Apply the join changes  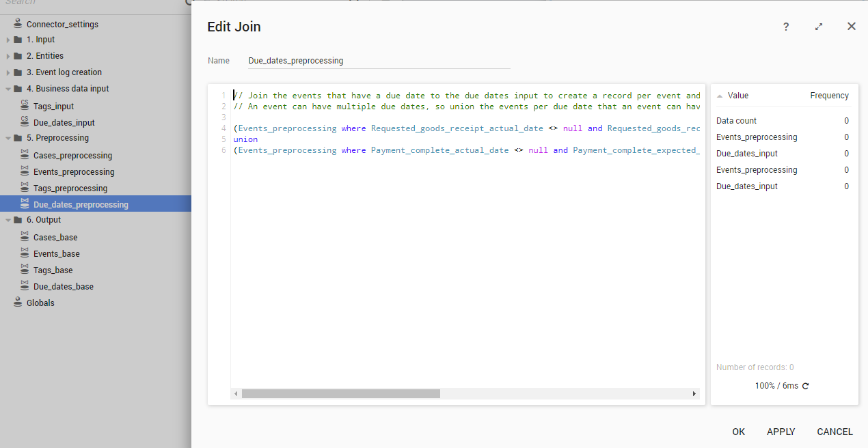(781, 432)
